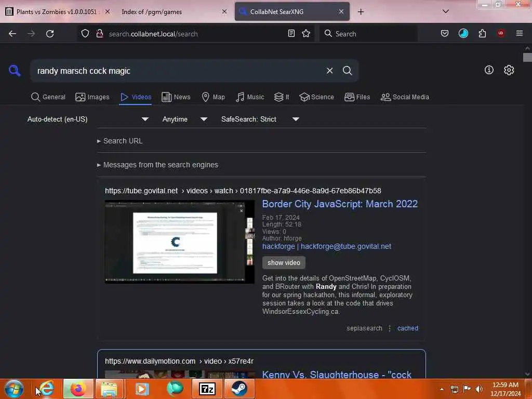The width and height of the screenshot is (532, 399).
Task: Launch Internet Explorer from the taskbar
Action: [x=47, y=389]
